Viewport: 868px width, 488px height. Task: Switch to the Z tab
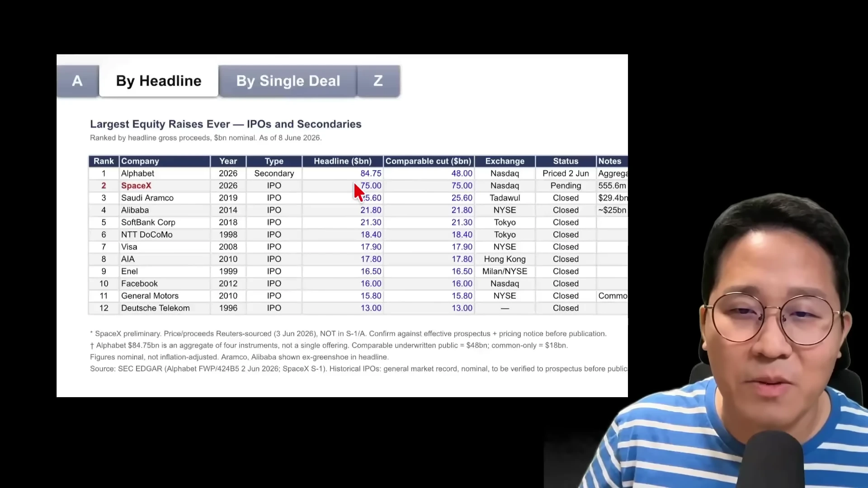378,81
